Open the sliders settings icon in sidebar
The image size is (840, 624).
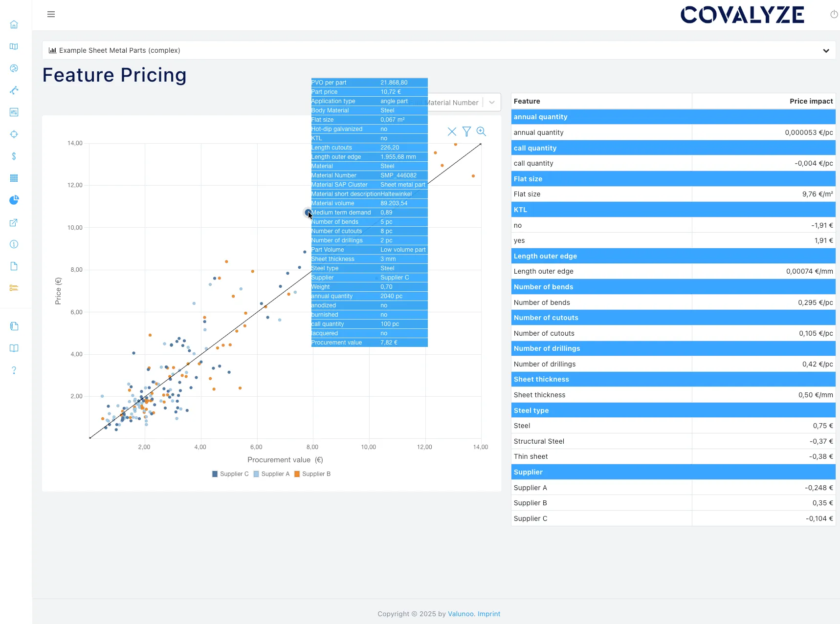14,112
